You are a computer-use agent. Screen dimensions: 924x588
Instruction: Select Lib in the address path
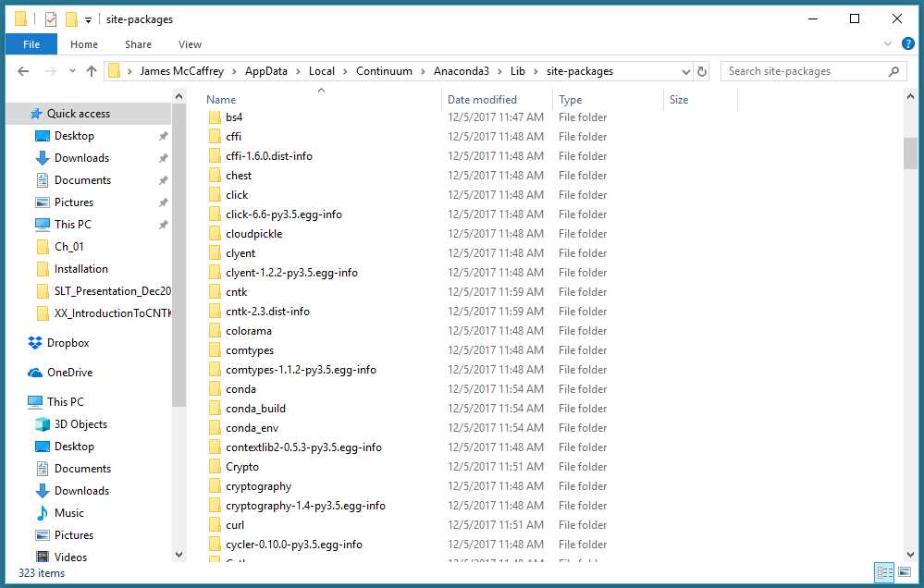click(x=517, y=71)
